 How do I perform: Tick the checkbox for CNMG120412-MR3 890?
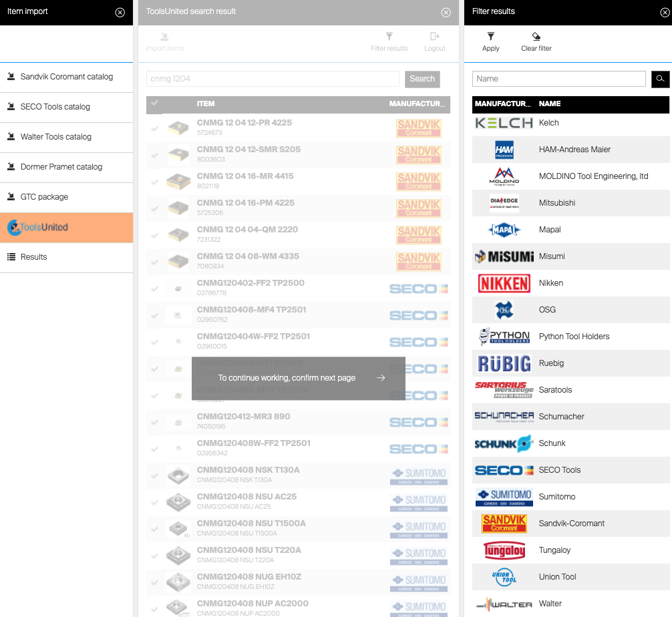point(155,421)
